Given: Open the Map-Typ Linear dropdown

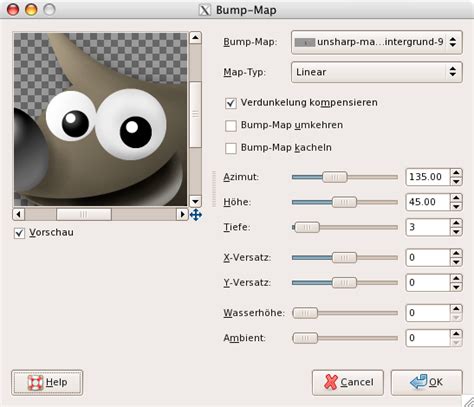Looking at the screenshot, I should click(377, 72).
